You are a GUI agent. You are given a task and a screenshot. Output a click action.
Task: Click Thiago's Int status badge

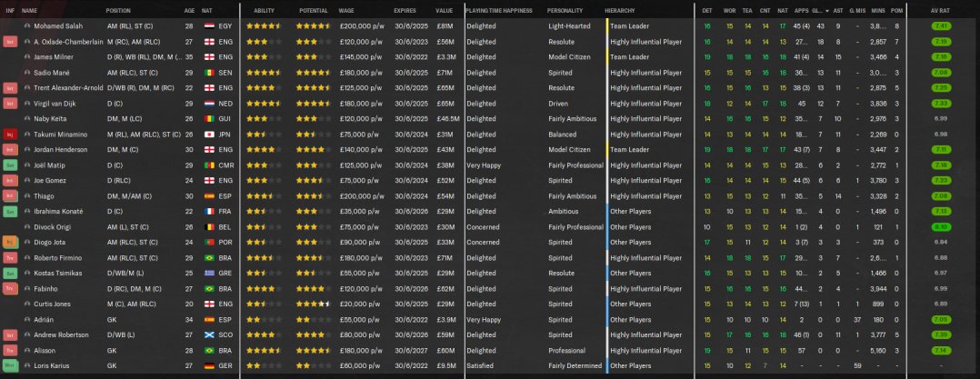click(x=9, y=196)
